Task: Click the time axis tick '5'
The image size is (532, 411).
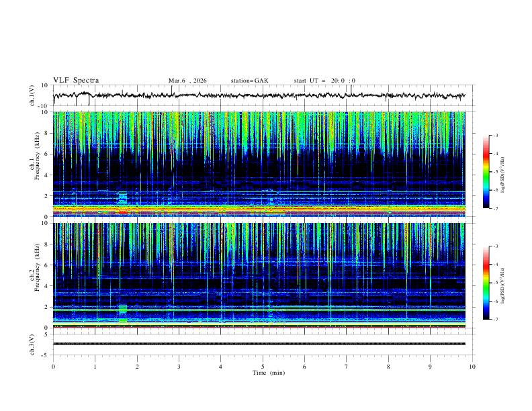Action: coord(263,367)
